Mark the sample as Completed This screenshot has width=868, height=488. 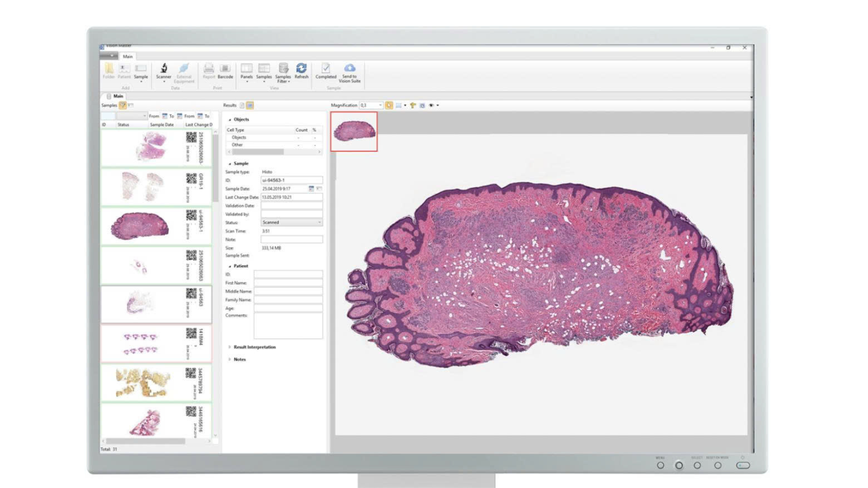(325, 70)
